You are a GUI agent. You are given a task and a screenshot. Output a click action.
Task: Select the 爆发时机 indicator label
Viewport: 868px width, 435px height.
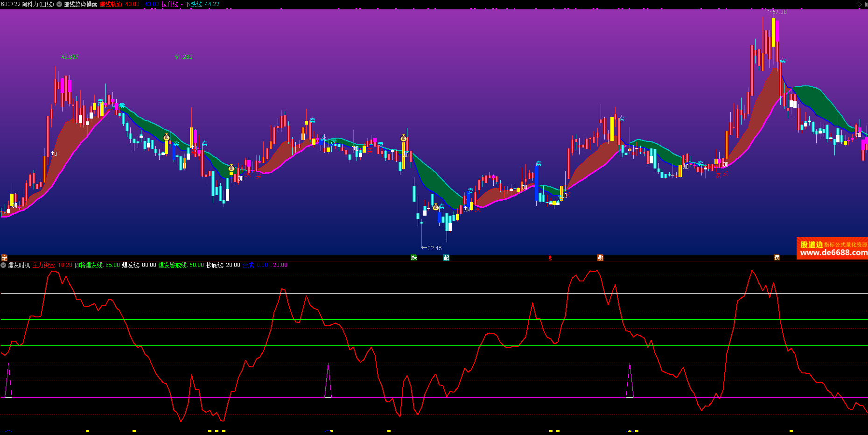[19, 265]
